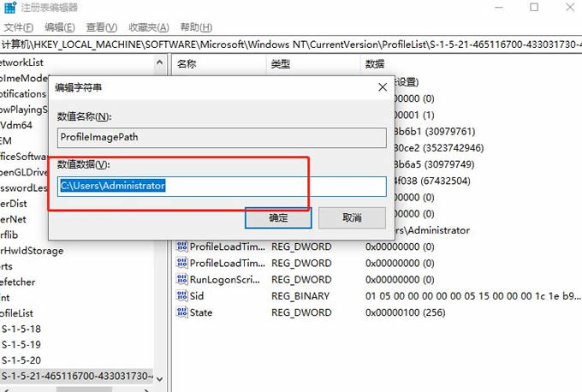
Task: Select the rHwIdStorage tree key
Action: coord(32,251)
